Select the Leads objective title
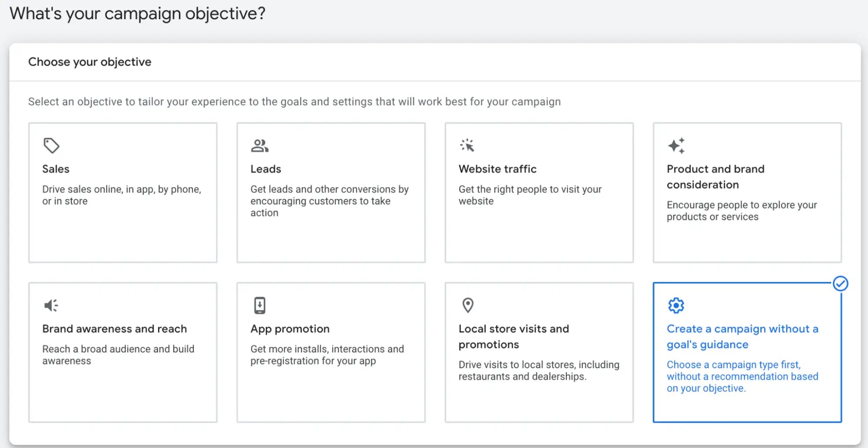 click(x=266, y=169)
